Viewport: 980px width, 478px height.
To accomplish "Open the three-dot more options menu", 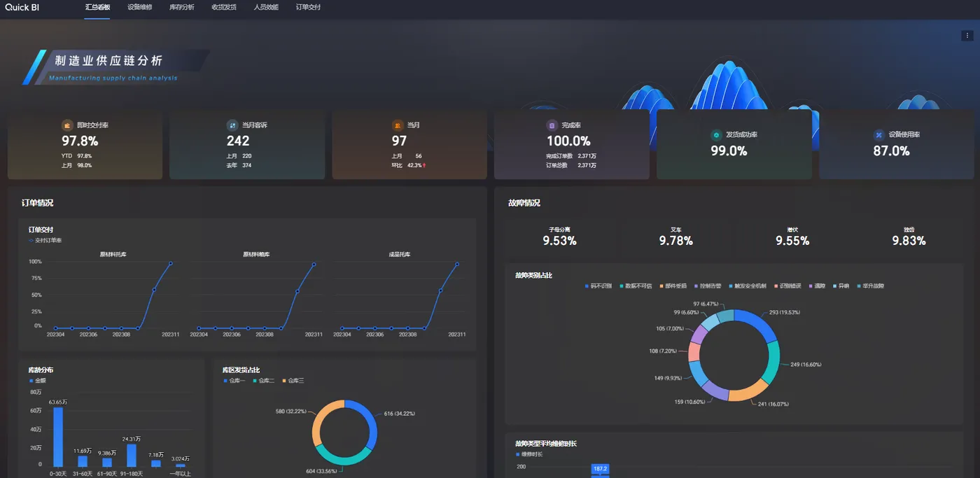I will (967, 36).
